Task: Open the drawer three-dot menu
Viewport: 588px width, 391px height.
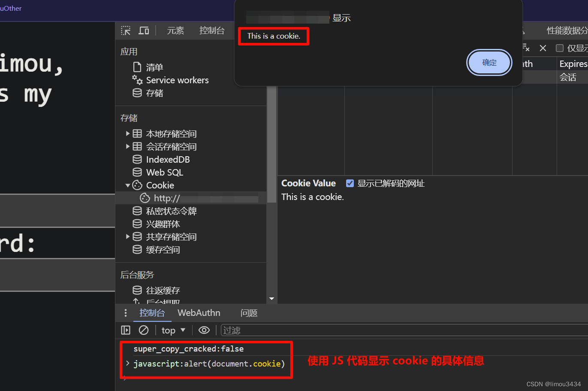Action: pos(126,313)
